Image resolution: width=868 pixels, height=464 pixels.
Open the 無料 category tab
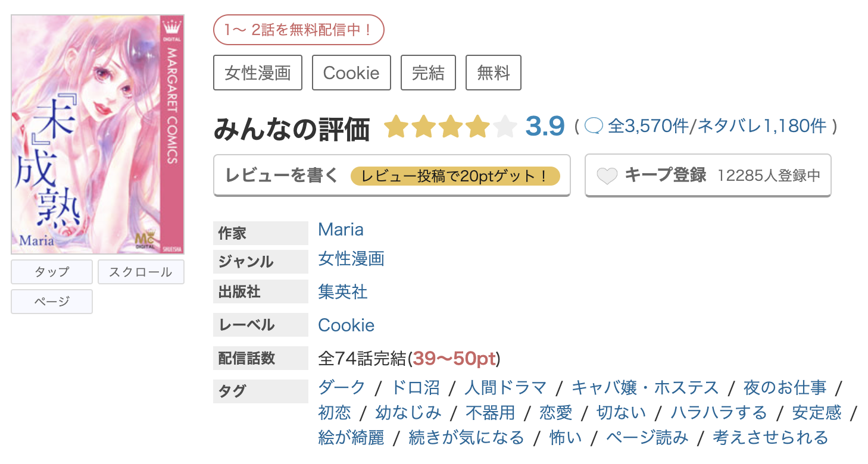point(493,72)
